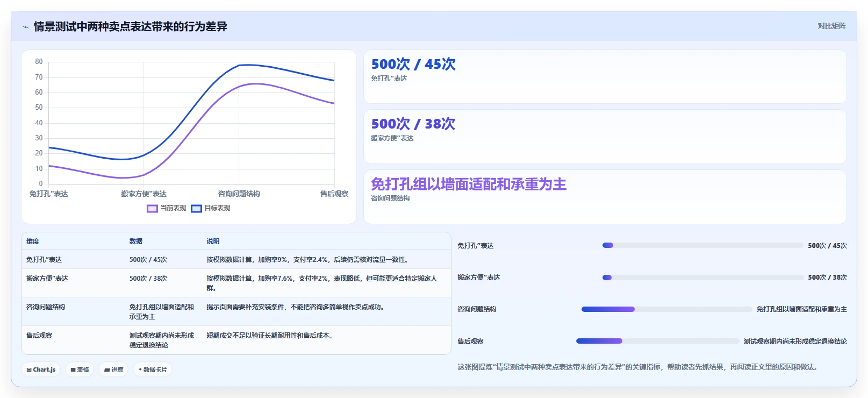Screen dimensions: 868x398
Task: Click the 表格 tag chip
Action: pyautogui.click(x=80, y=369)
